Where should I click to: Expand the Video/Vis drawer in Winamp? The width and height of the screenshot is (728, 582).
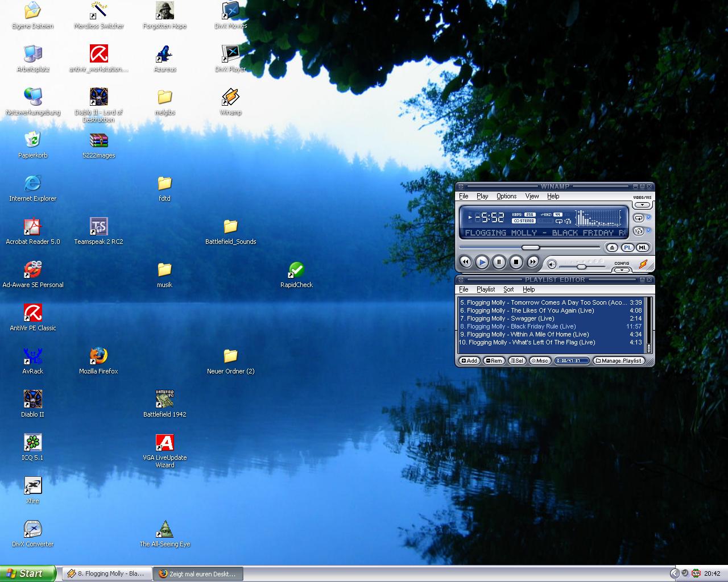point(643,205)
